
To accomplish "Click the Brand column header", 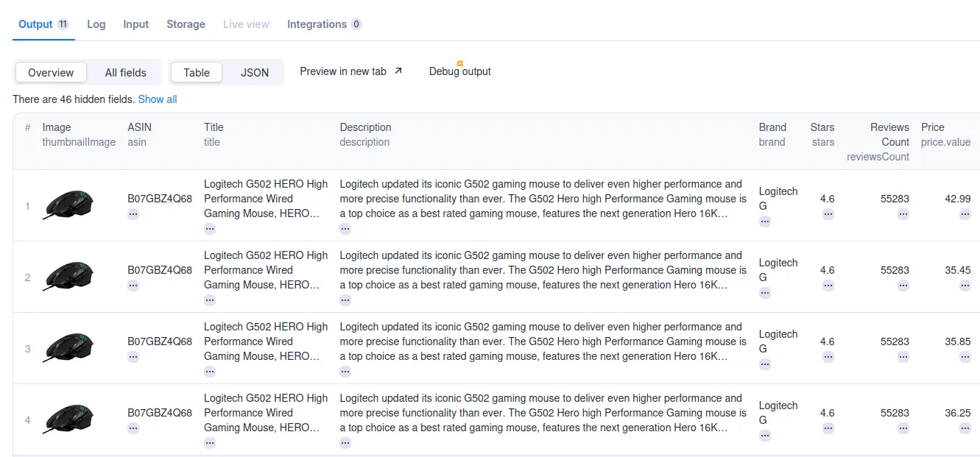I will (x=772, y=135).
